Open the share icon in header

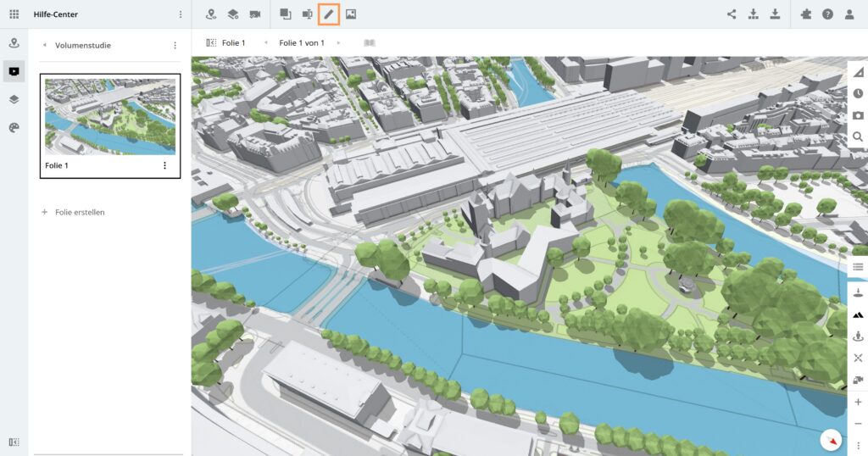tap(732, 14)
